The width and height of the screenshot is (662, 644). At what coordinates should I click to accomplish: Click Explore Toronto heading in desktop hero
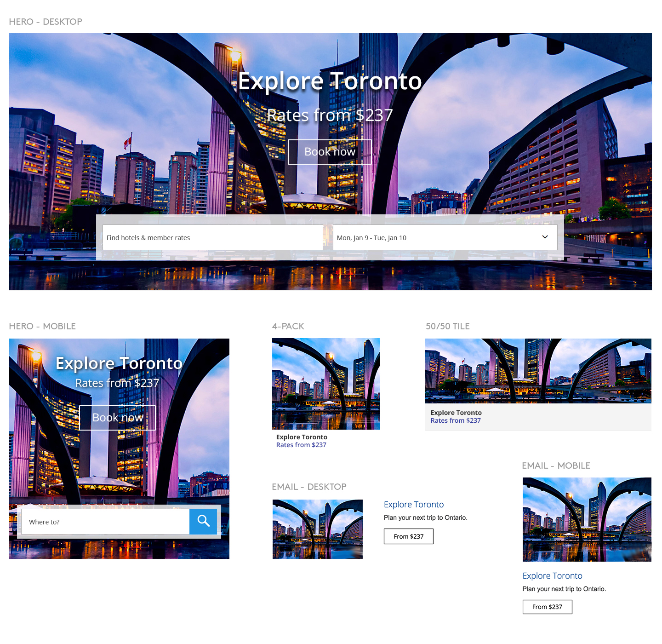(330, 81)
